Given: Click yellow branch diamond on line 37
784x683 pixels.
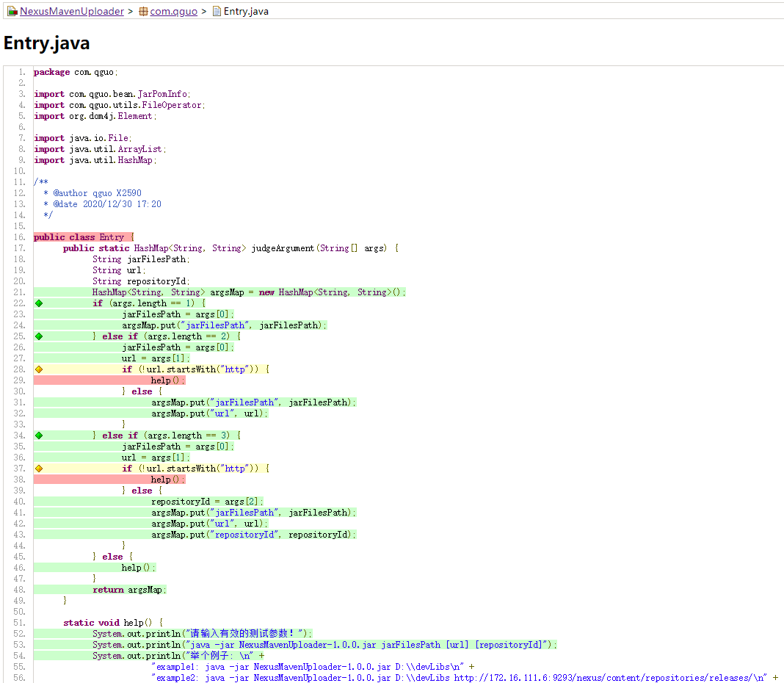Looking at the screenshot, I should point(39,469).
